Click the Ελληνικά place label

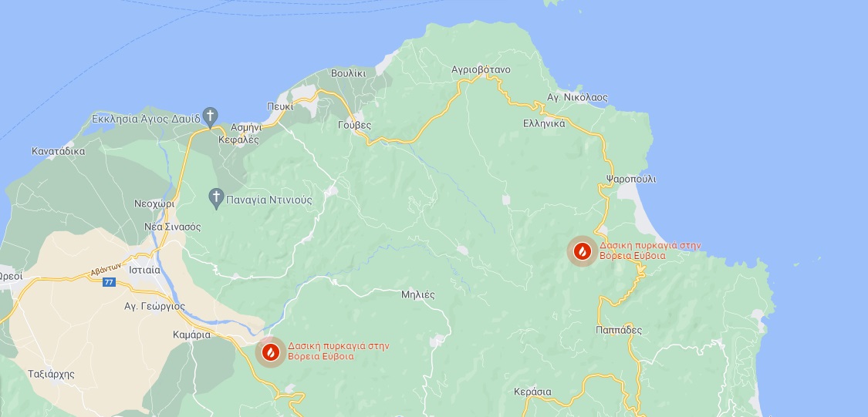[x=544, y=123]
